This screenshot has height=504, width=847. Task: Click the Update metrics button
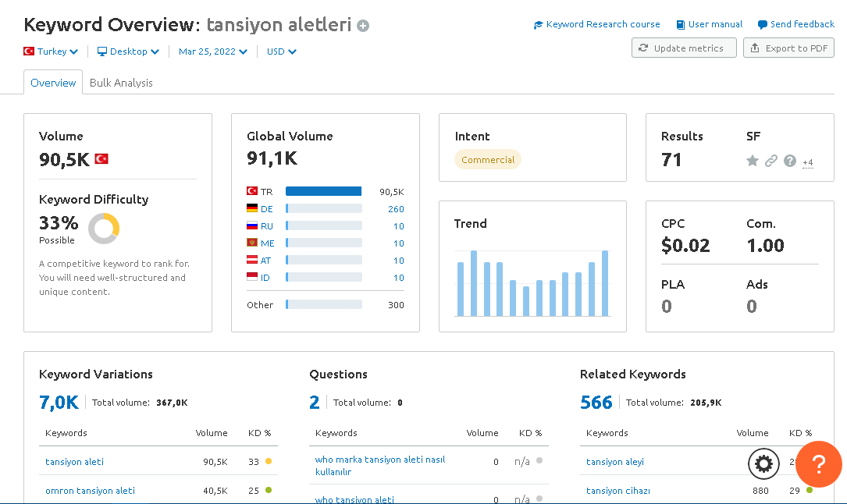point(684,48)
